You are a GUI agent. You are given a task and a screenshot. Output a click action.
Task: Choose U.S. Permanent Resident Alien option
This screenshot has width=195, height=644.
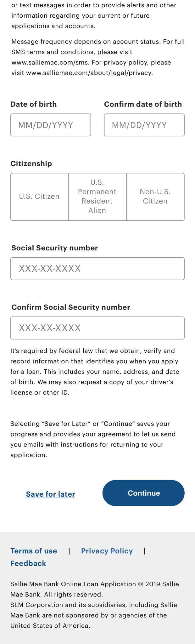97,197
